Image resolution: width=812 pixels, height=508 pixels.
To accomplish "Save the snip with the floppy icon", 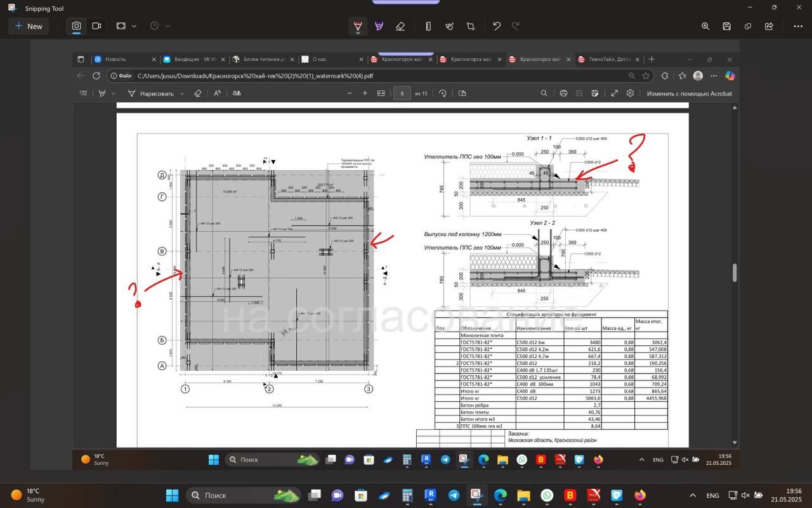I will pyautogui.click(x=726, y=26).
